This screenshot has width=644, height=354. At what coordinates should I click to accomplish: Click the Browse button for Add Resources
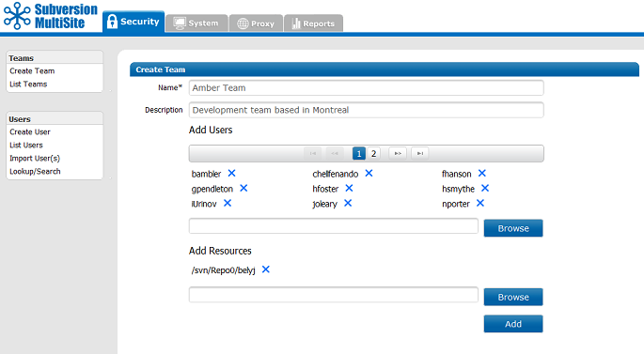click(513, 297)
